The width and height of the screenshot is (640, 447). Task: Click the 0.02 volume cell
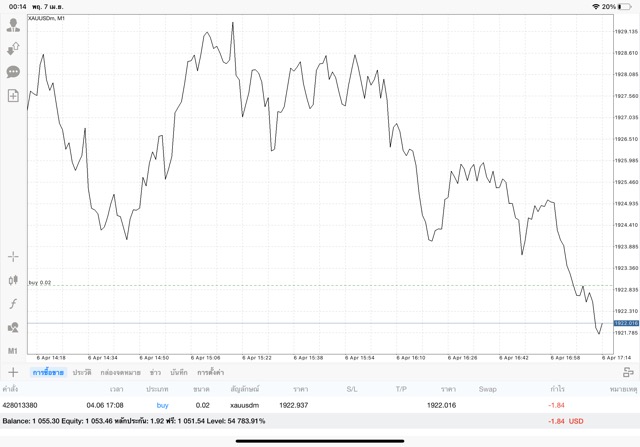point(202,405)
